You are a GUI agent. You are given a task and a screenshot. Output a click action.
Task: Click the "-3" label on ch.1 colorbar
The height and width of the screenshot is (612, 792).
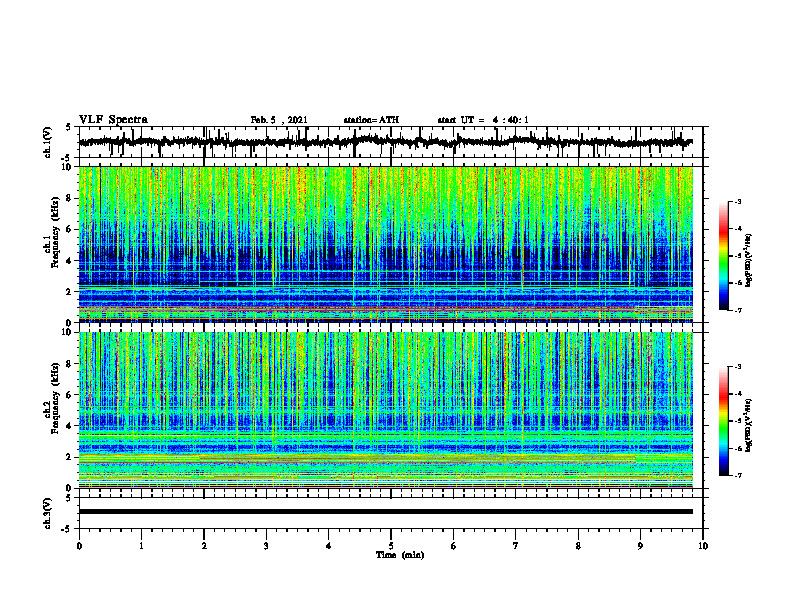coord(738,201)
